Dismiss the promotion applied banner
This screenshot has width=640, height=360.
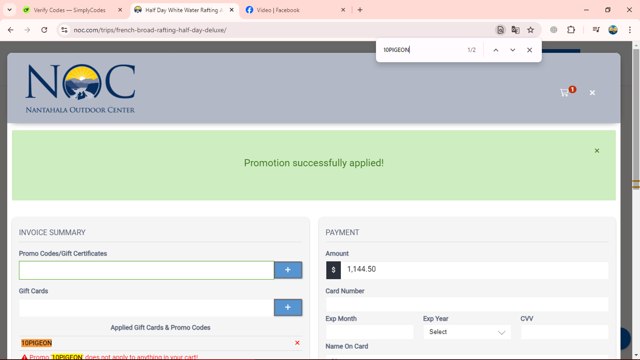[597, 151]
